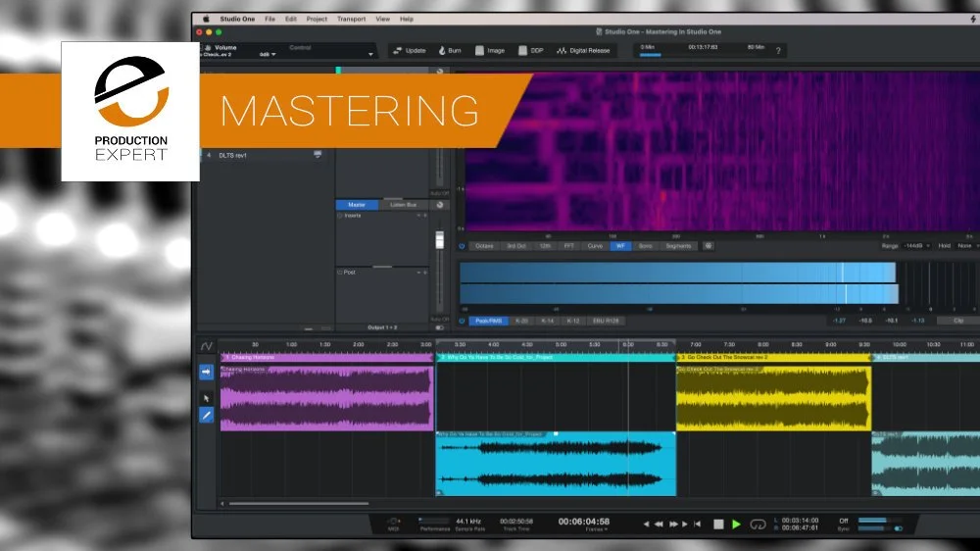
Task: Open Digital Release
Action: click(x=583, y=51)
